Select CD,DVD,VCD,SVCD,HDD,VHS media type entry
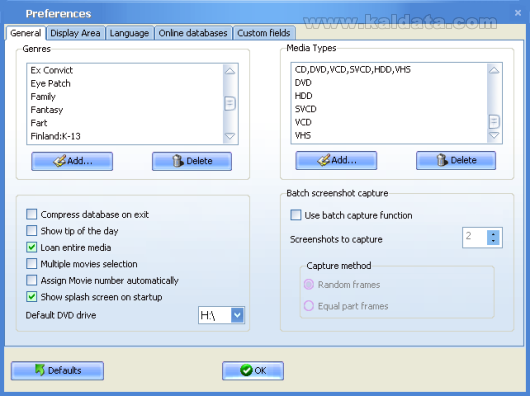 coord(390,70)
